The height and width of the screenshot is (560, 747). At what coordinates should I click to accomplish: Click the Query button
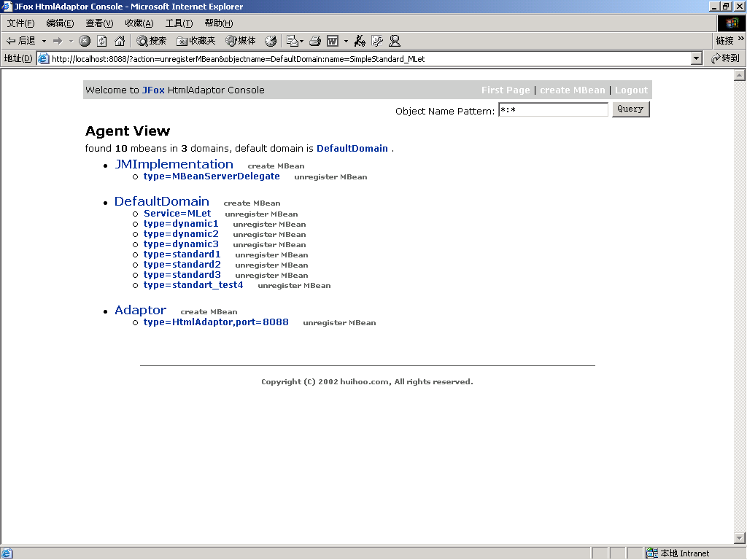[630, 109]
